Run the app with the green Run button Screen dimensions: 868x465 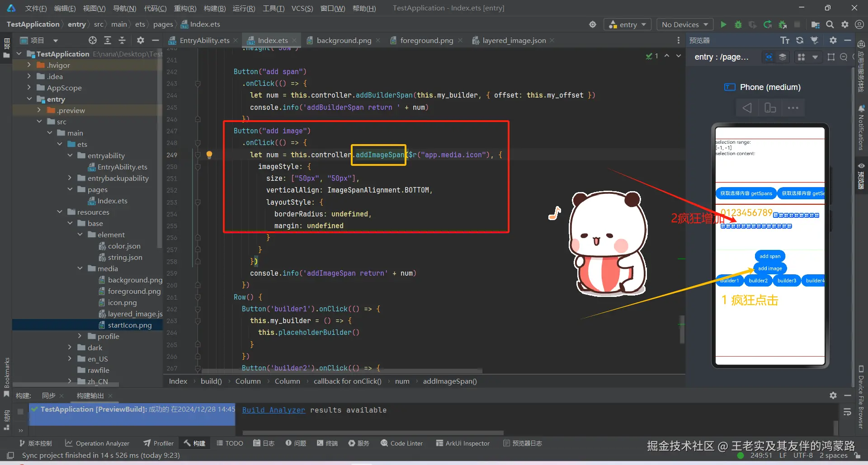(x=723, y=24)
